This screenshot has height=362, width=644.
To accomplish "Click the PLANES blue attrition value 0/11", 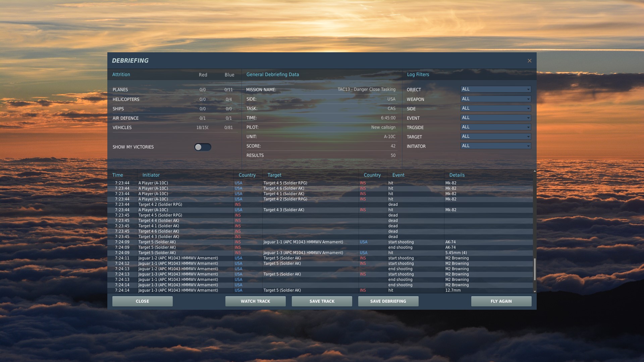I will pyautogui.click(x=228, y=90).
